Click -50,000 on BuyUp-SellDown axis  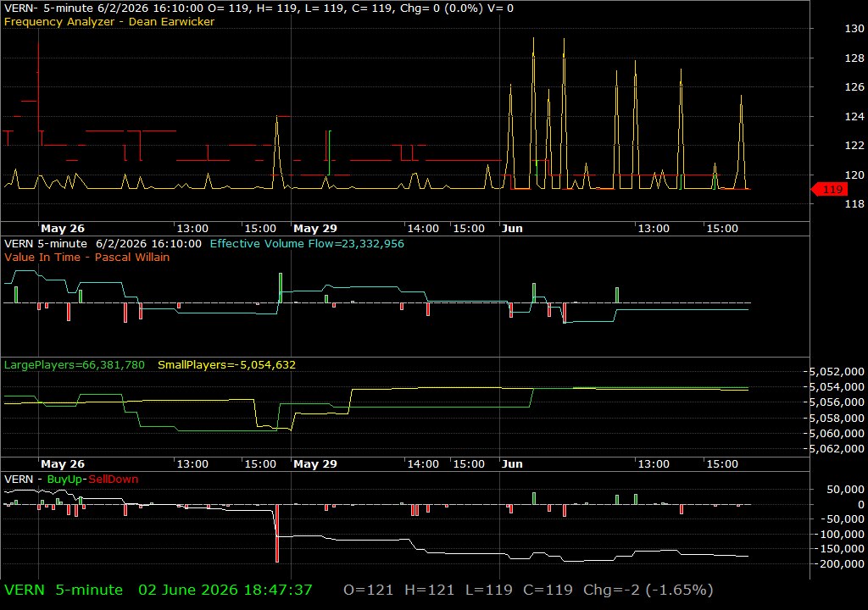[843, 519]
